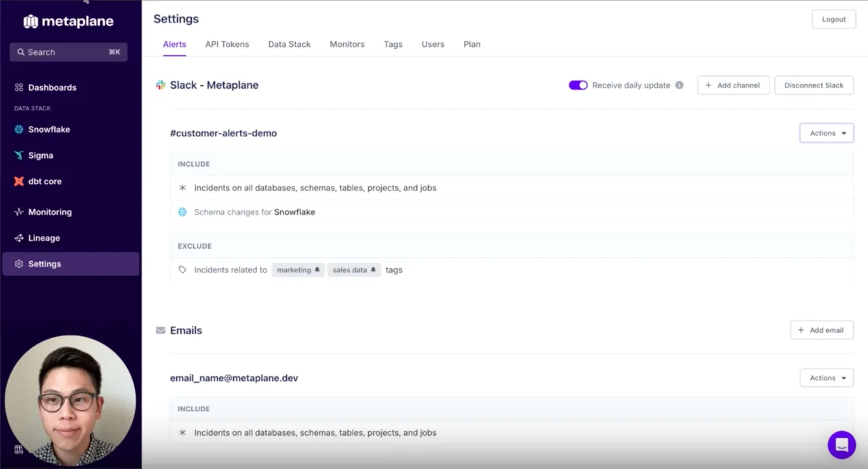Click the Sigma icon in the sidebar

tap(19, 155)
